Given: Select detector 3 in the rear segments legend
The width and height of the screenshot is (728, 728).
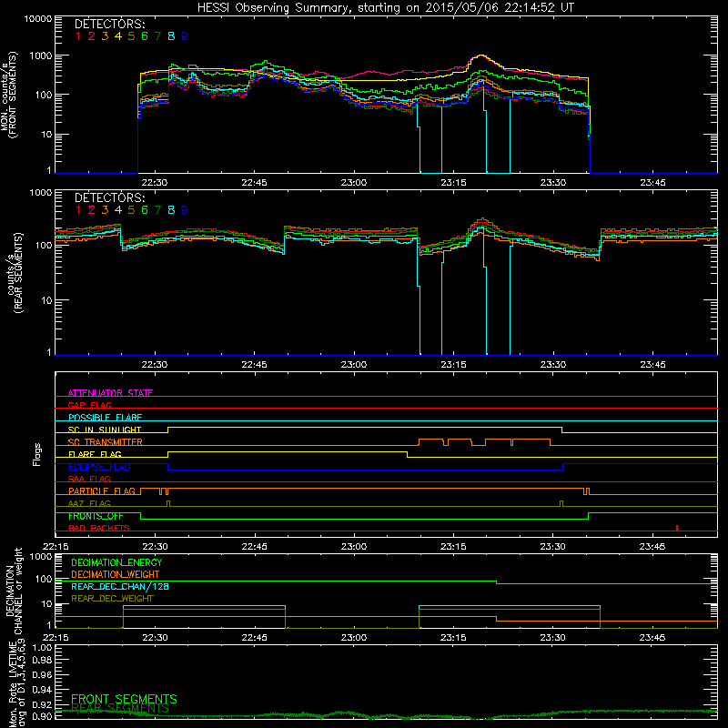Looking at the screenshot, I should point(105,210).
